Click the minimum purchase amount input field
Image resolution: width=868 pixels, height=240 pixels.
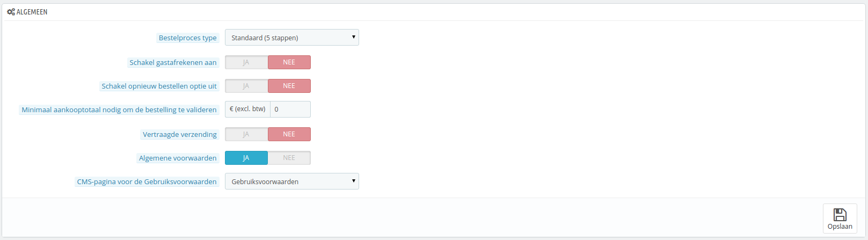pyautogui.click(x=290, y=109)
